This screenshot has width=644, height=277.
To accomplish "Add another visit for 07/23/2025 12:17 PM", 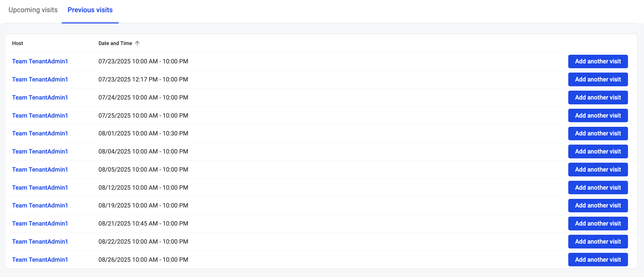I will click(598, 79).
